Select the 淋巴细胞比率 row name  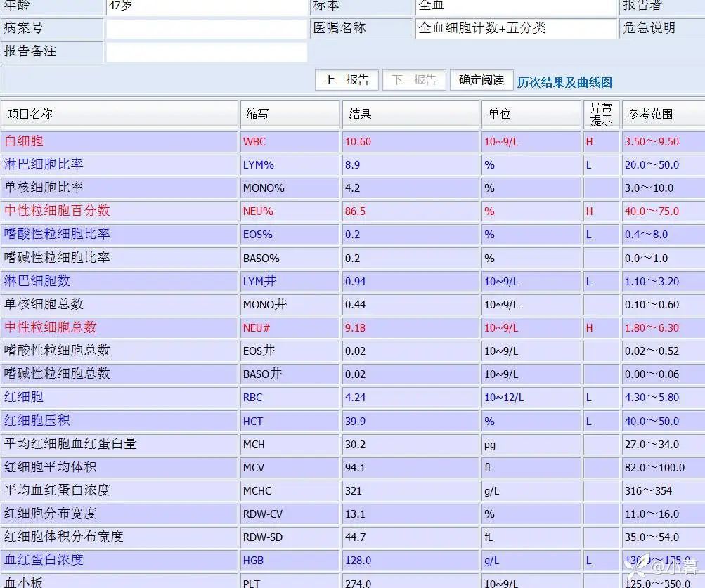pos(44,164)
